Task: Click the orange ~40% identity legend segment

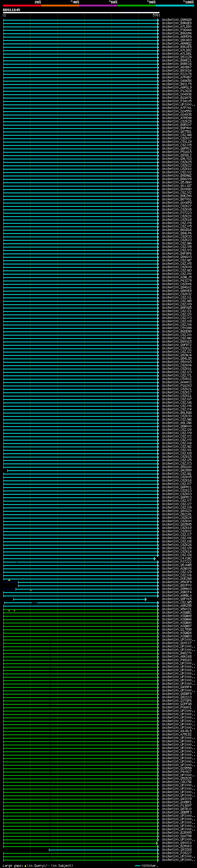Action: click(60, 6)
